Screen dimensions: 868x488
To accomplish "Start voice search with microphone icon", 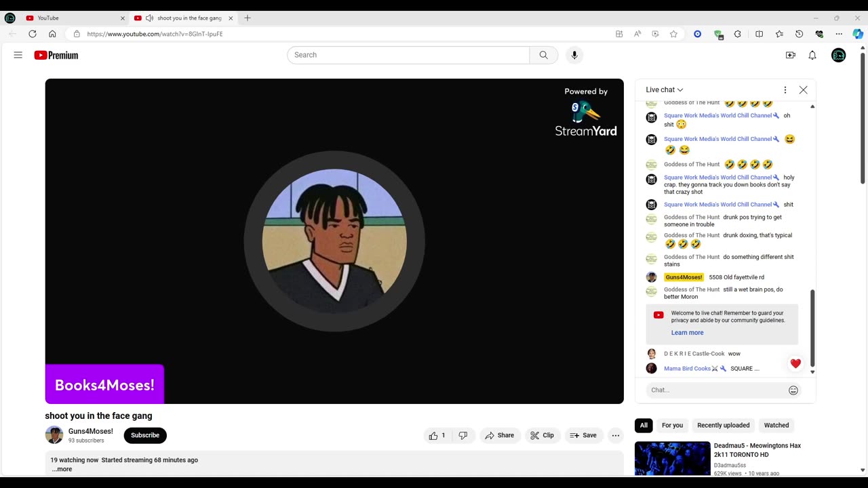I will click(574, 55).
